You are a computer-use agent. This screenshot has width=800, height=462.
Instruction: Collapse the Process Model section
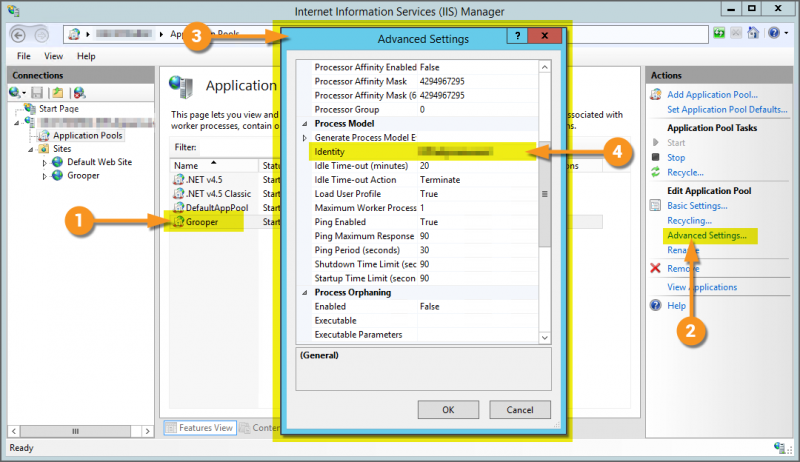305,124
